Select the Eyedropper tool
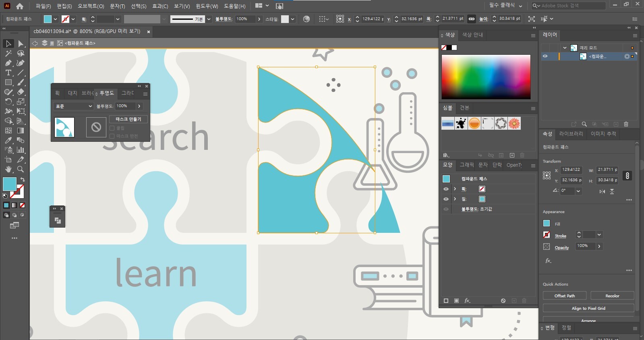 8,141
